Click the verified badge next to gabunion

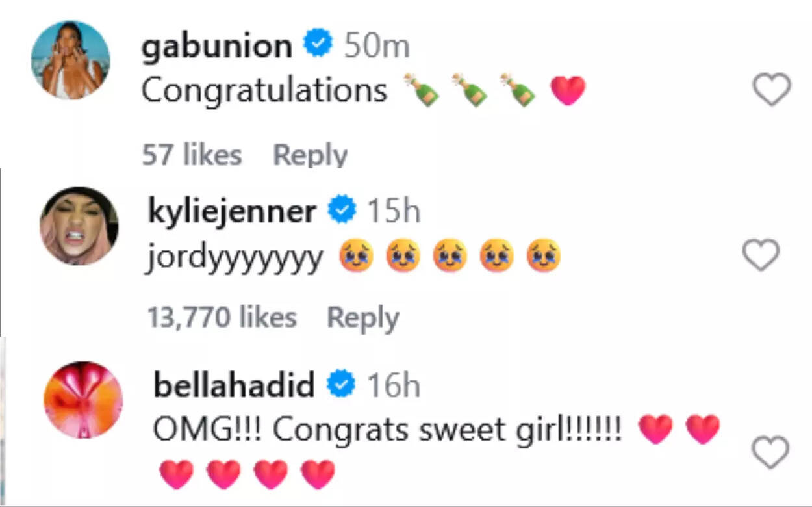pos(318,43)
